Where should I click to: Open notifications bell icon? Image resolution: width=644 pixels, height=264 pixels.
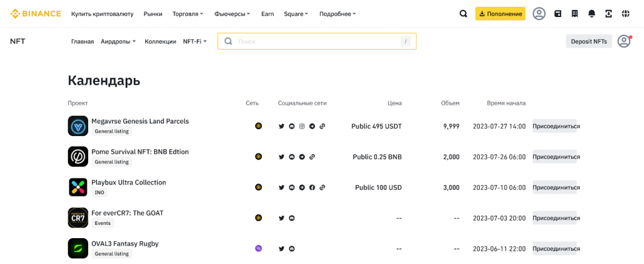[x=591, y=13]
